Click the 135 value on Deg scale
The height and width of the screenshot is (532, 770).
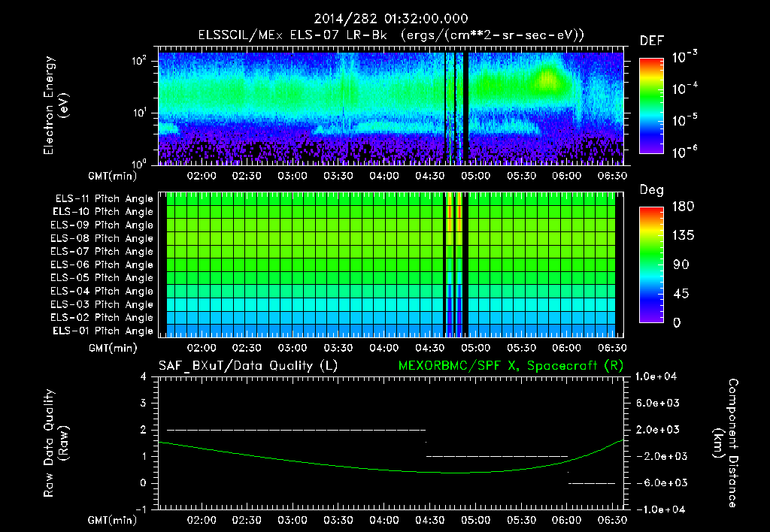click(x=683, y=236)
